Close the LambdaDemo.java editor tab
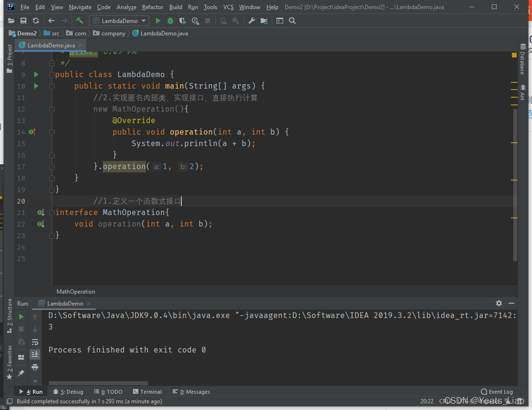The width and height of the screenshot is (532, 410). click(80, 45)
